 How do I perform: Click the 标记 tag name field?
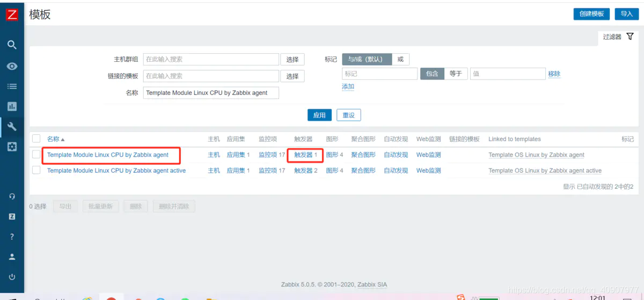click(380, 74)
